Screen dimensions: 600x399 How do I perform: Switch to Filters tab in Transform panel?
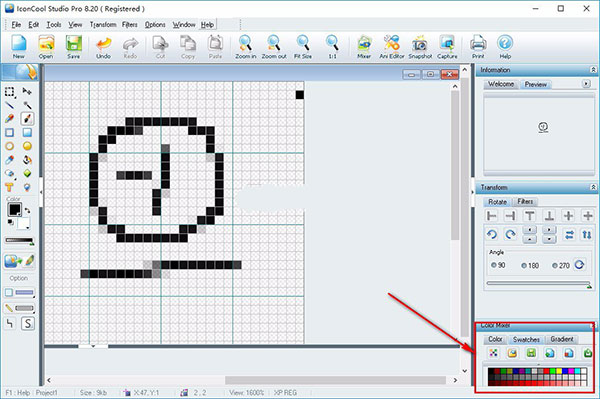click(525, 201)
